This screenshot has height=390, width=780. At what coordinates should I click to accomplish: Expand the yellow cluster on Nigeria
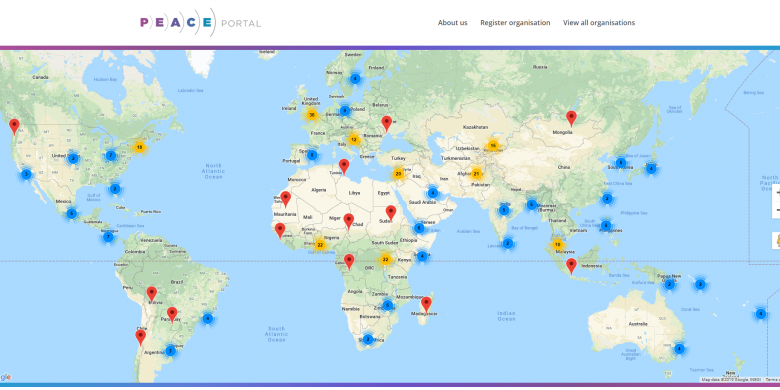(x=320, y=245)
